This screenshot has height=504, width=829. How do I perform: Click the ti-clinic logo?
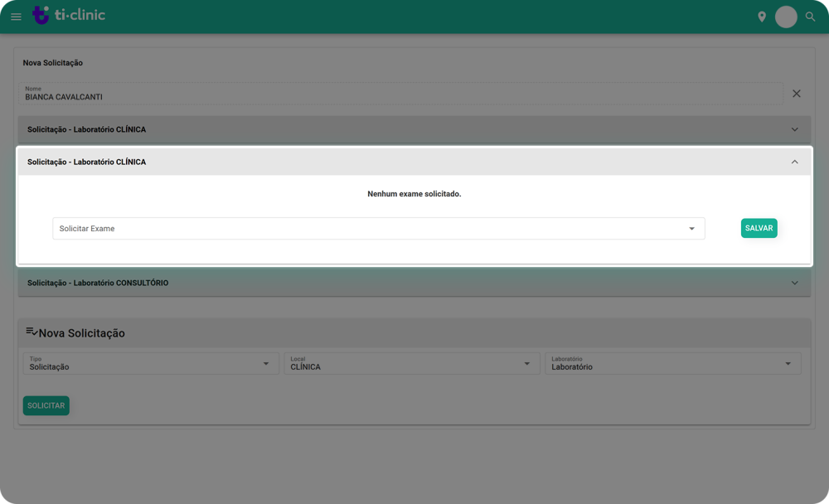[x=69, y=15]
